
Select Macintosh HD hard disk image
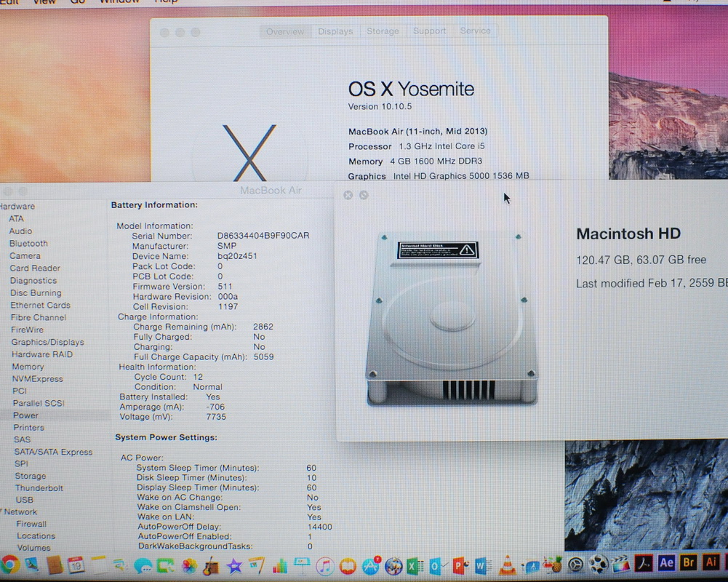coord(452,319)
